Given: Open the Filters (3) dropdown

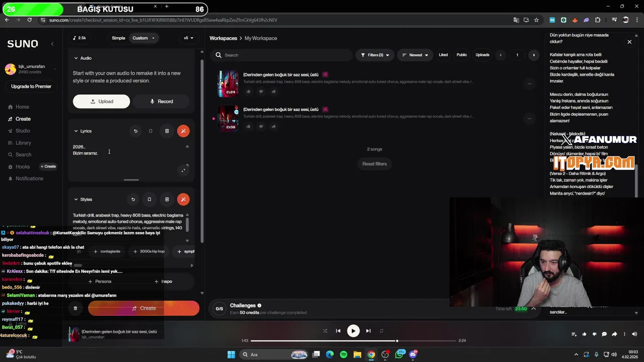Looking at the screenshot, I should [375, 55].
